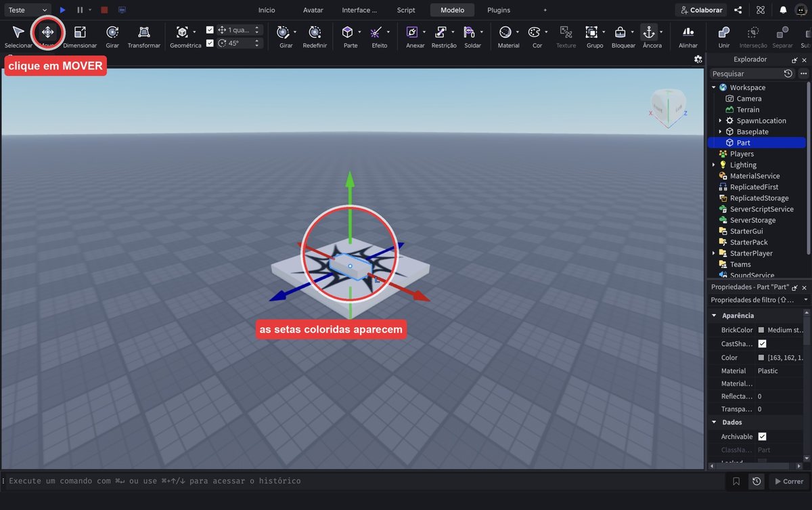The height and width of the screenshot is (510, 812).
Task: Click the Restrição constraint icon
Action: [441, 32]
